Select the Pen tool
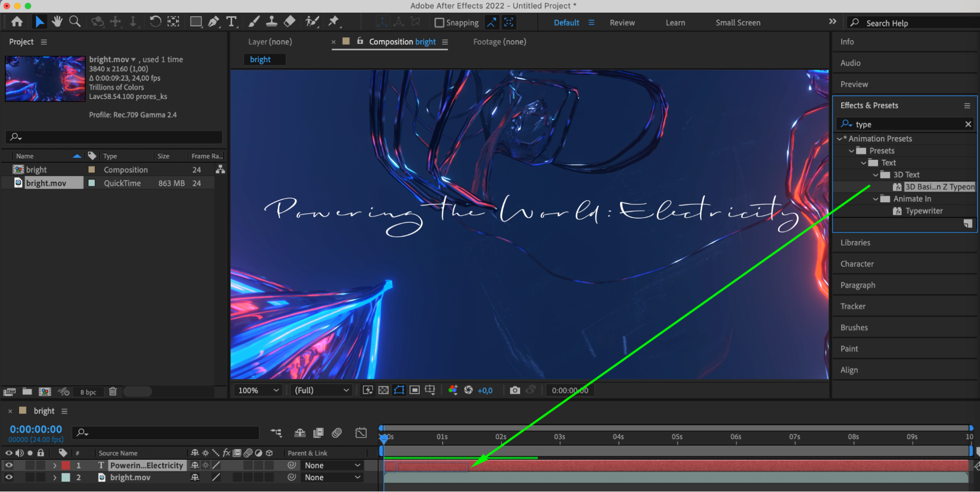This screenshot has height=492, width=980. pos(213,22)
